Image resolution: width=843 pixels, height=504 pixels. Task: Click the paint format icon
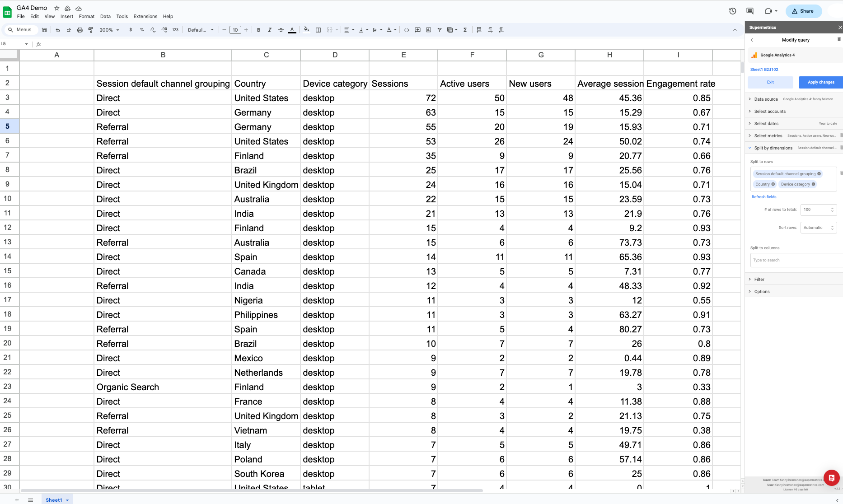click(x=91, y=30)
